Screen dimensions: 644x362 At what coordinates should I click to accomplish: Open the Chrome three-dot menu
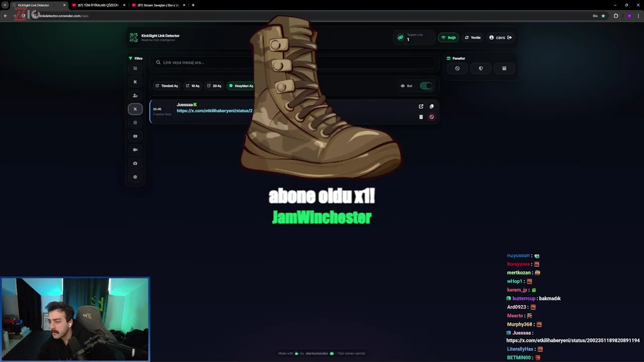(638, 16)
